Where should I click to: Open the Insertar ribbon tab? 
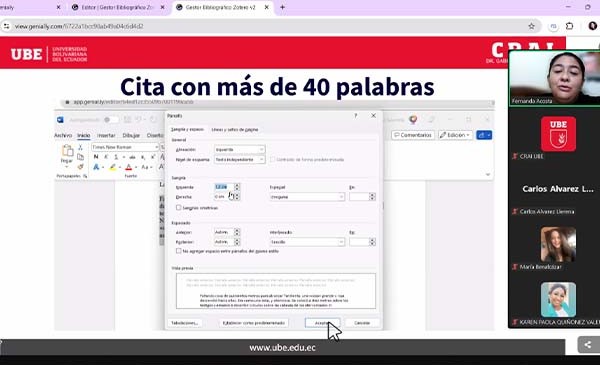coord(106,135)
